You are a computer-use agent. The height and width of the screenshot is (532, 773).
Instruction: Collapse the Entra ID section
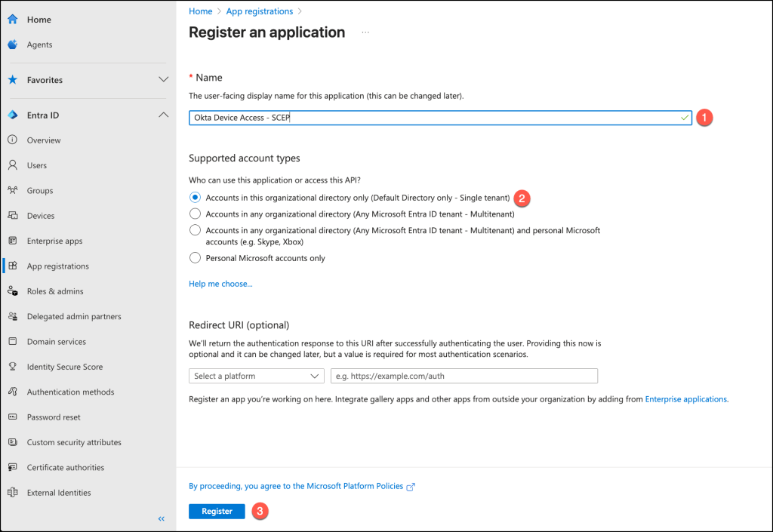(163, 115)
